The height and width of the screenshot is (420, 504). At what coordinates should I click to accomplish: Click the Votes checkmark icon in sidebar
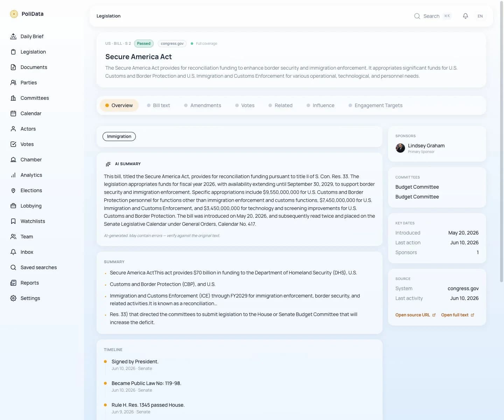[x=13, y=144]
